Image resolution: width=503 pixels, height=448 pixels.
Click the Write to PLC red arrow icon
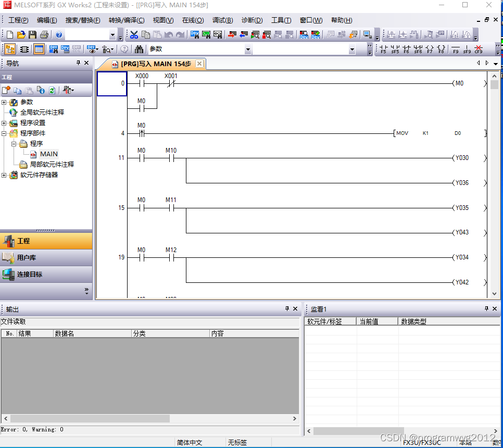(232, 35)
